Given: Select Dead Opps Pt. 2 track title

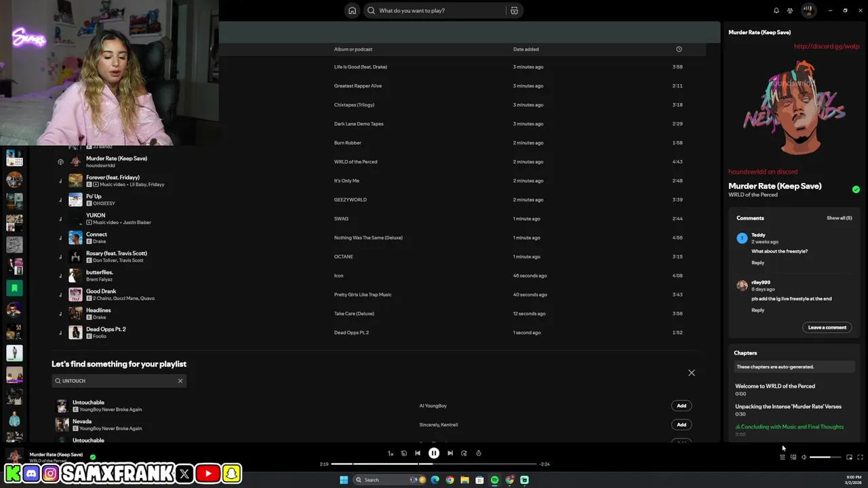Looking at the screenshot, I should tap(106, 329).
